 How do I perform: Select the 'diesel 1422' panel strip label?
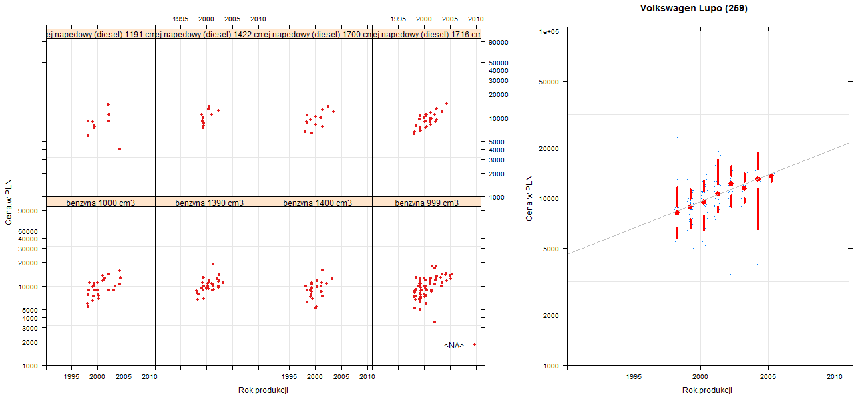click(x=209, y=35)
